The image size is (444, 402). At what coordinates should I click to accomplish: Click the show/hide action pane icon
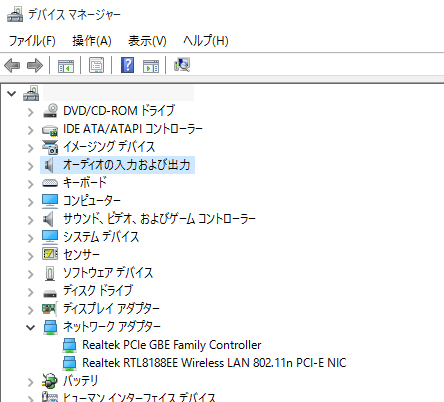[151, 66]
